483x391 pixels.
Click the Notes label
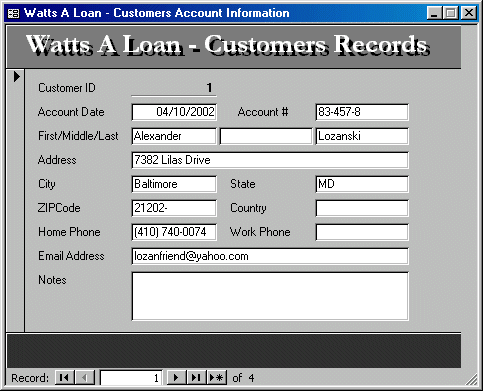click(x=52, y=280)
